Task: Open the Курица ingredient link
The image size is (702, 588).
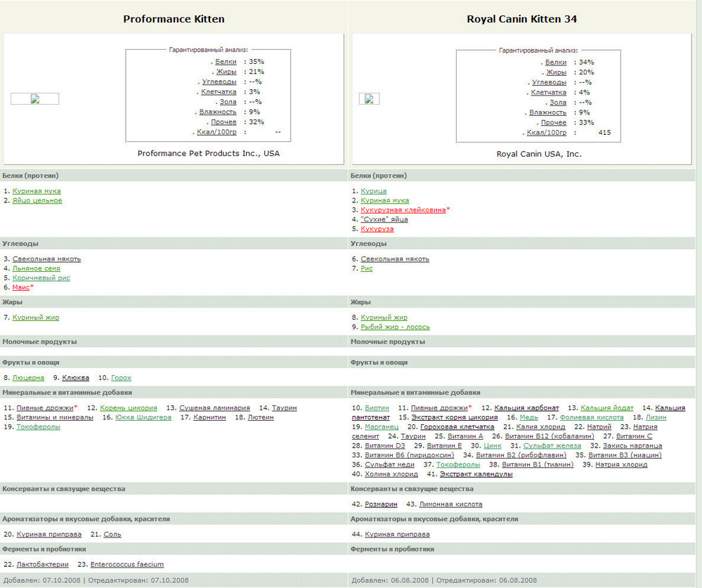Action: (x=374, y=191)
